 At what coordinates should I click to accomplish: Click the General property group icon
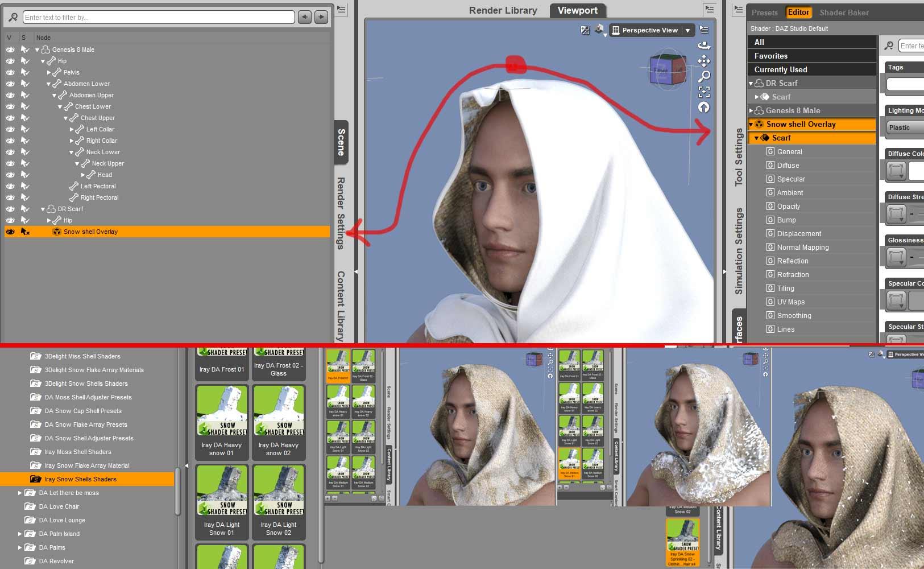point(770,152)
